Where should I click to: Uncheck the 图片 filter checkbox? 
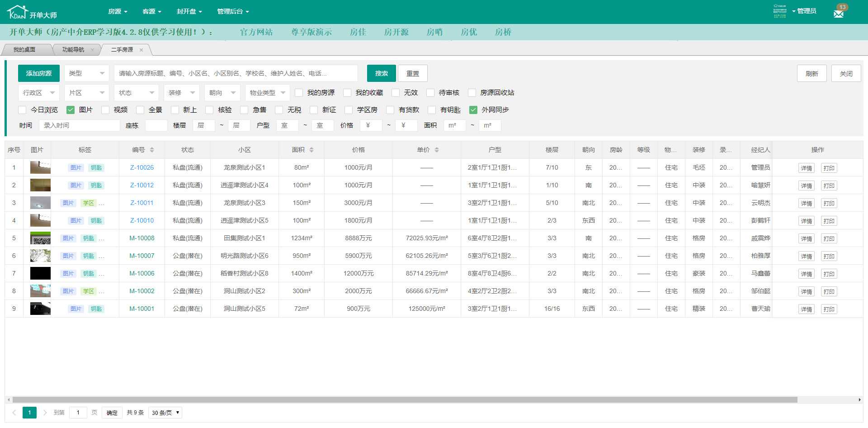point(71,109)
